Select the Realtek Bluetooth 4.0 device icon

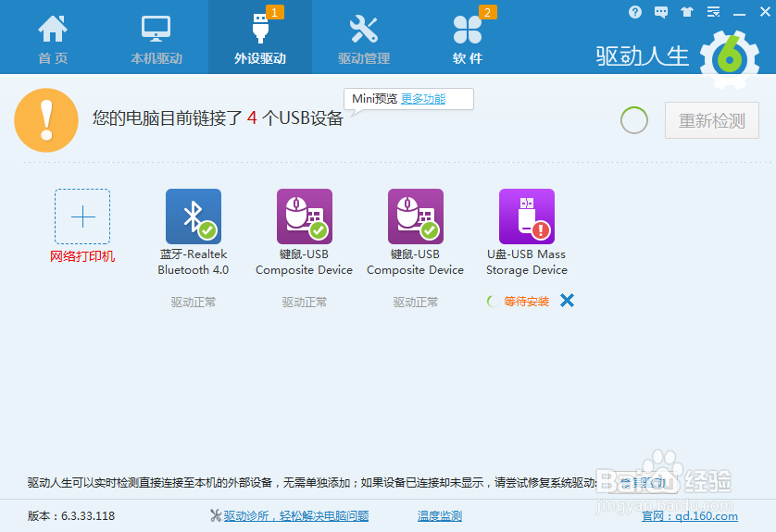tap(194, 217)
